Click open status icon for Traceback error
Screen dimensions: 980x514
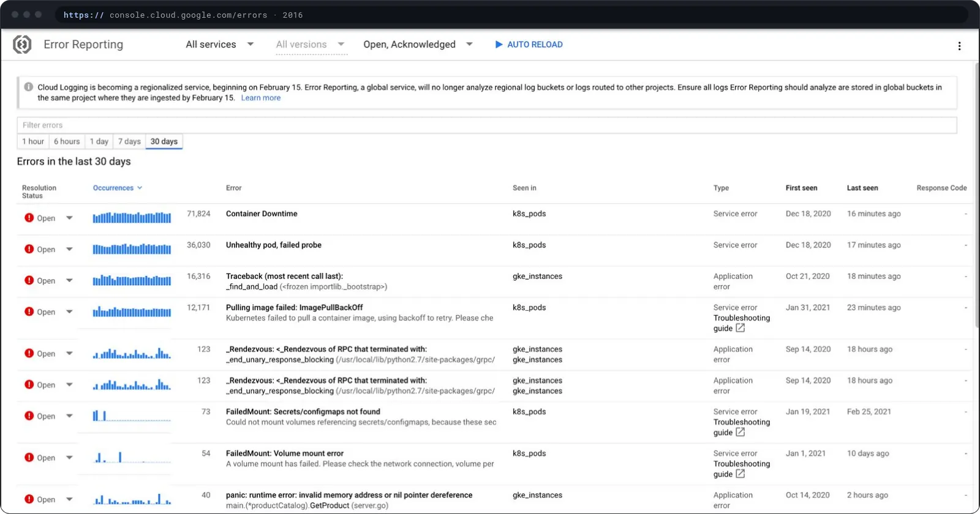(29, 280)
